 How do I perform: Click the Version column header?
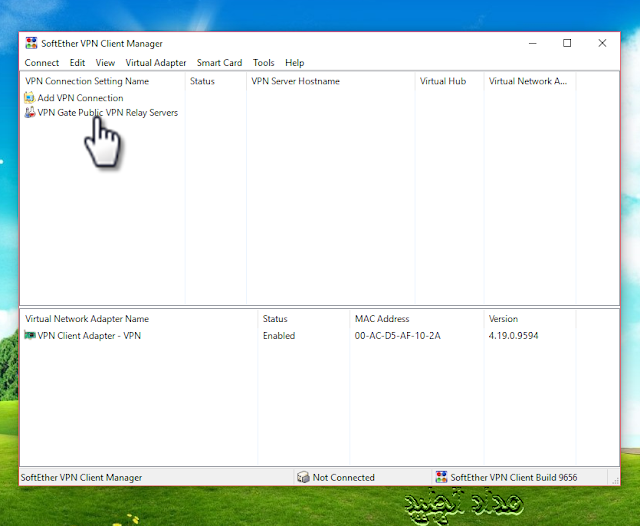530,319
